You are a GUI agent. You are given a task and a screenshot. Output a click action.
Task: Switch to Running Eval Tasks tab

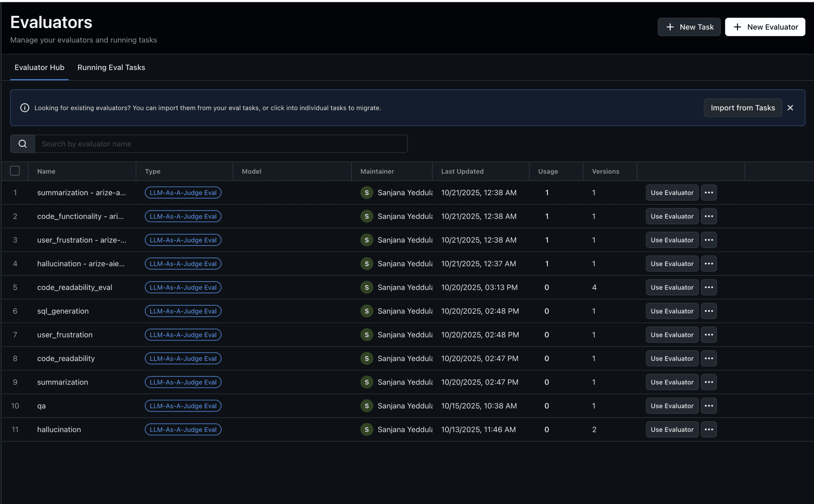[x=111, y=67]
